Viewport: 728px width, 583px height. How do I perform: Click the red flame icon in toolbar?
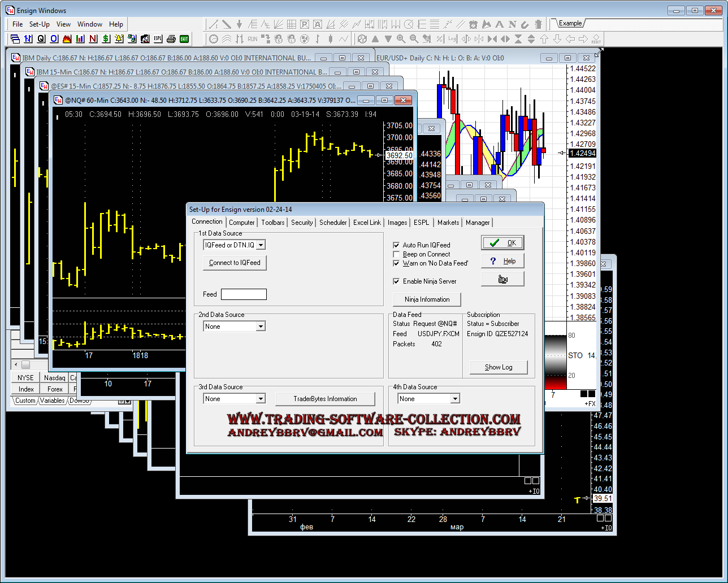point(67,39)
